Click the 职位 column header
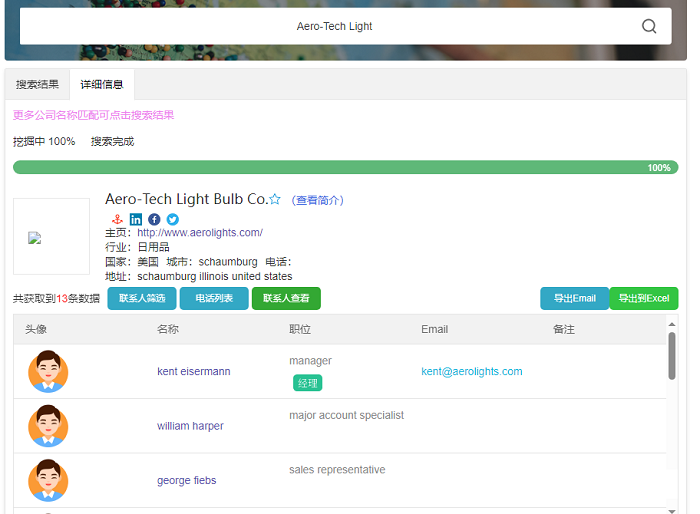 (x=300, y=330)
